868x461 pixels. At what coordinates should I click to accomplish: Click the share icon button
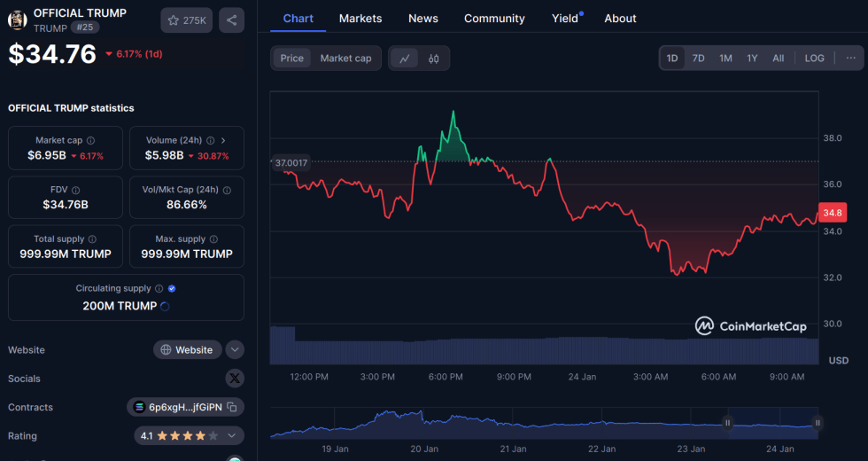231,20
